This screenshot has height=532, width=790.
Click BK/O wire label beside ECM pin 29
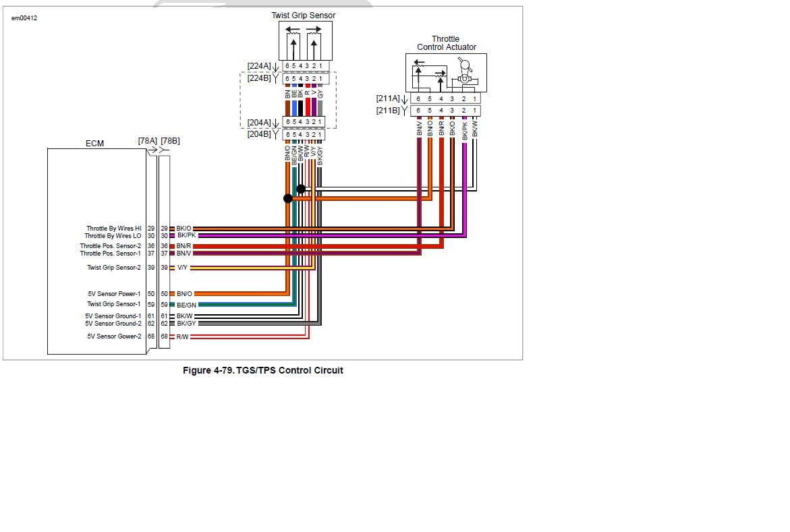(184, 229)
